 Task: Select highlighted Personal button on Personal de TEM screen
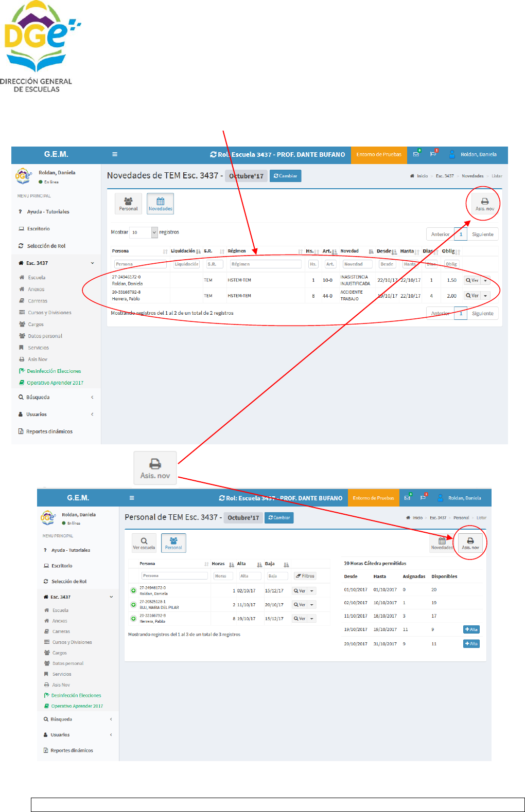[x=173, y=543]
